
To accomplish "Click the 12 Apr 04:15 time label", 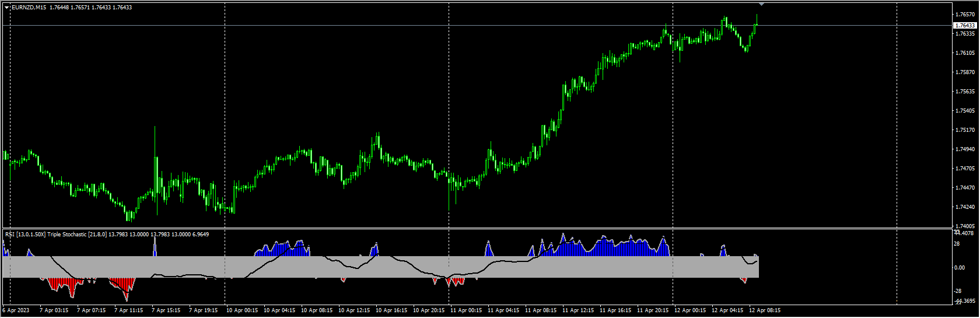I will 727,310.
